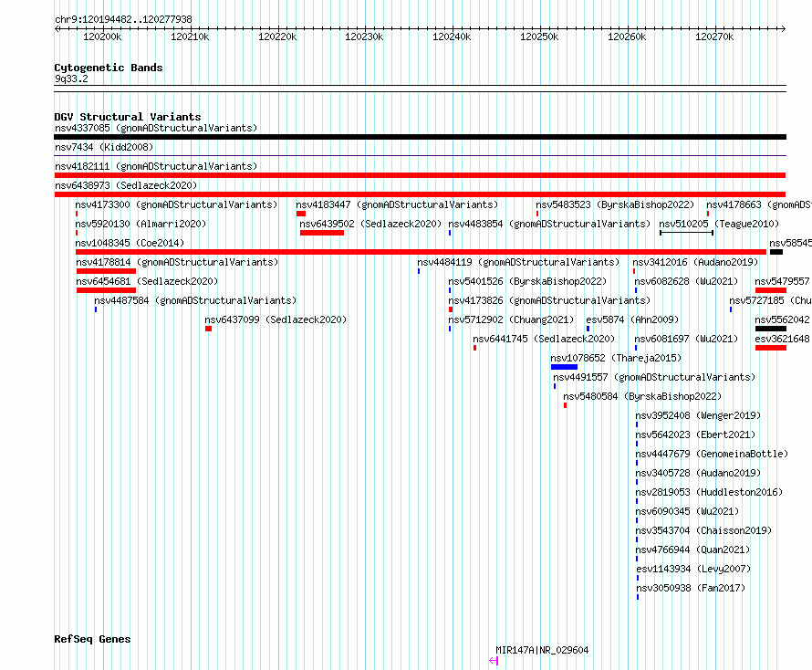
Task: Select nsv6439502 red variant bar
Action: [x=321, y=233]
